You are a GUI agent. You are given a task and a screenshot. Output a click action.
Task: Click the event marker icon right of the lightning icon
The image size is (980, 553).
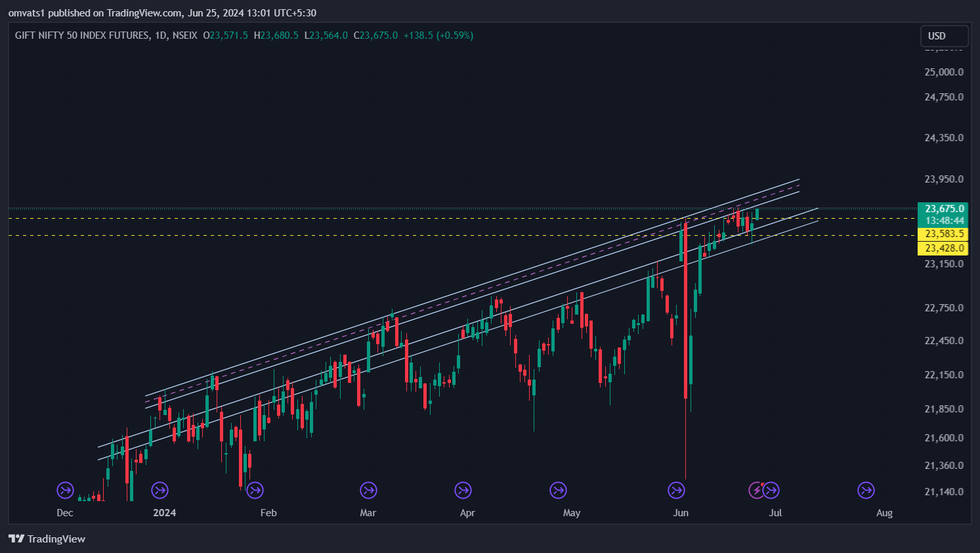(771, 490)
